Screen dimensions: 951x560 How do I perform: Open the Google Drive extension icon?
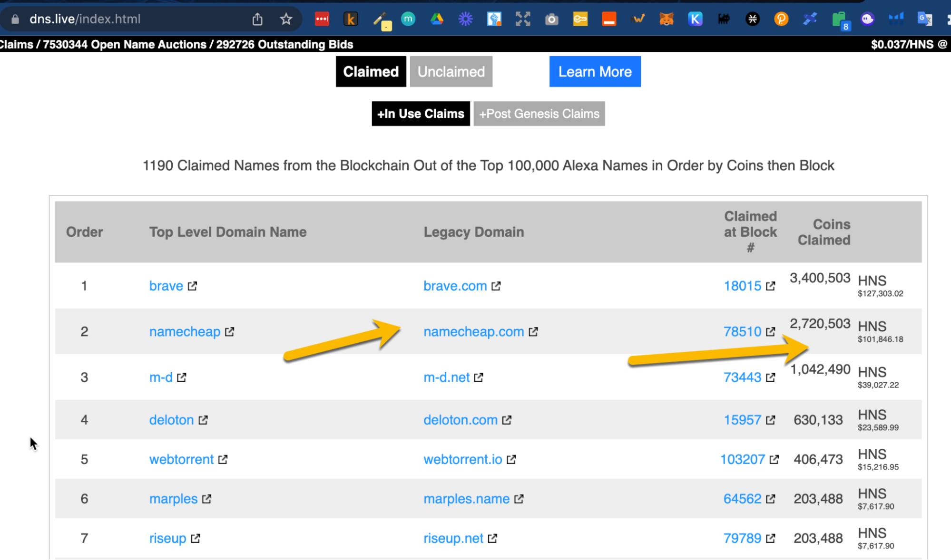pyautogui.click(x=437, y=19)
